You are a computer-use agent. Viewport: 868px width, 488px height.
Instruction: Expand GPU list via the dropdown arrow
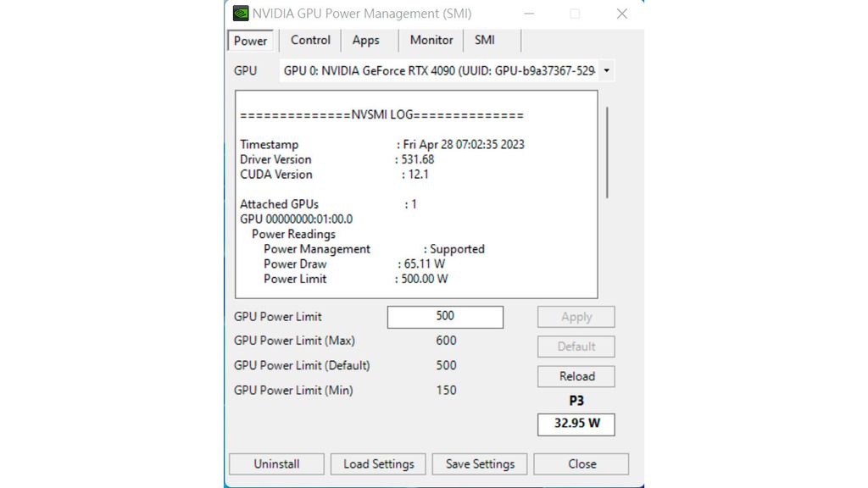point(605,70)
